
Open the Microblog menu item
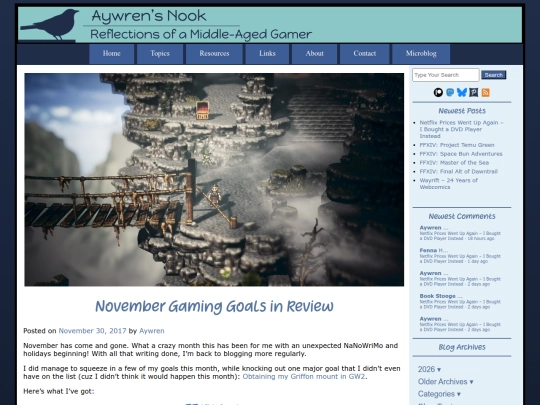tap(421, 54)
